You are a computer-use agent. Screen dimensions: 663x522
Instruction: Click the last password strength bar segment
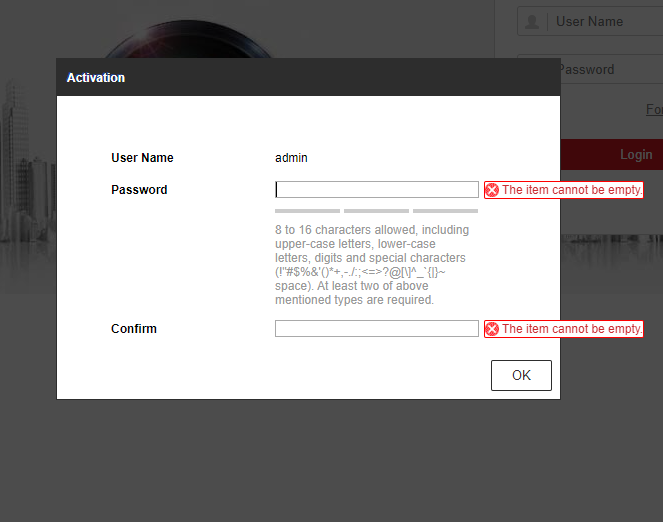pos(445,210)
